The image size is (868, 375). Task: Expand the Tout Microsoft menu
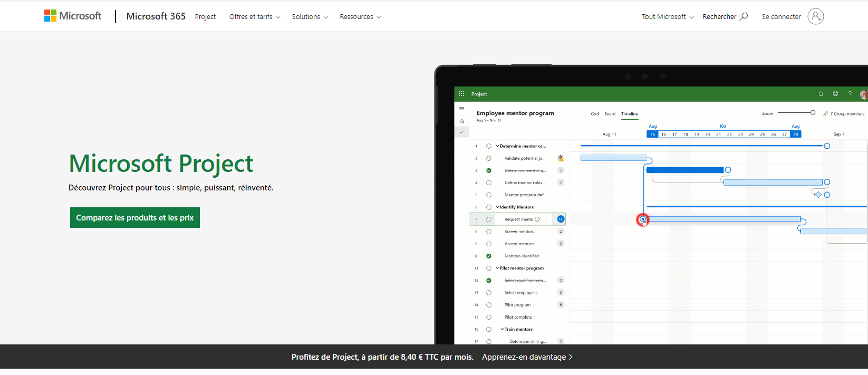coord(668,17)
